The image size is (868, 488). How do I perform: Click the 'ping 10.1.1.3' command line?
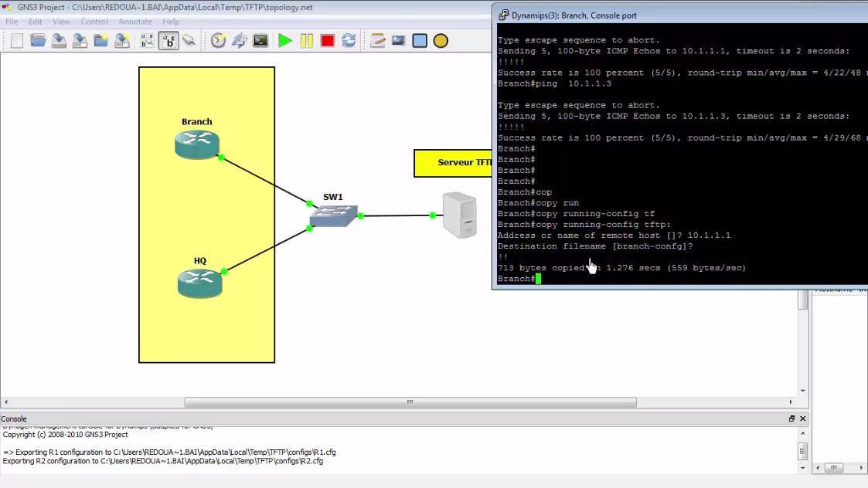coord(554,83)
